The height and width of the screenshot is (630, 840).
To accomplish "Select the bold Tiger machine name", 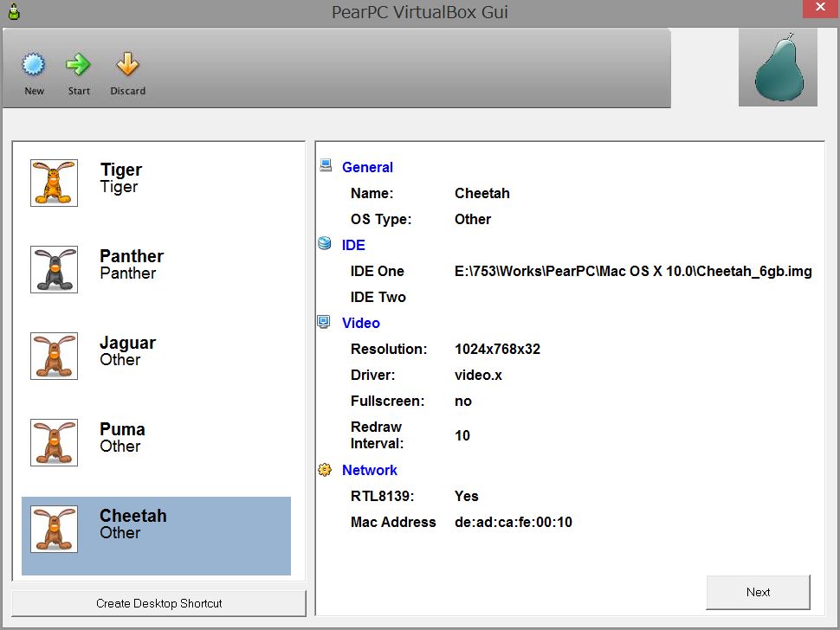I will [x=121, y=169].
